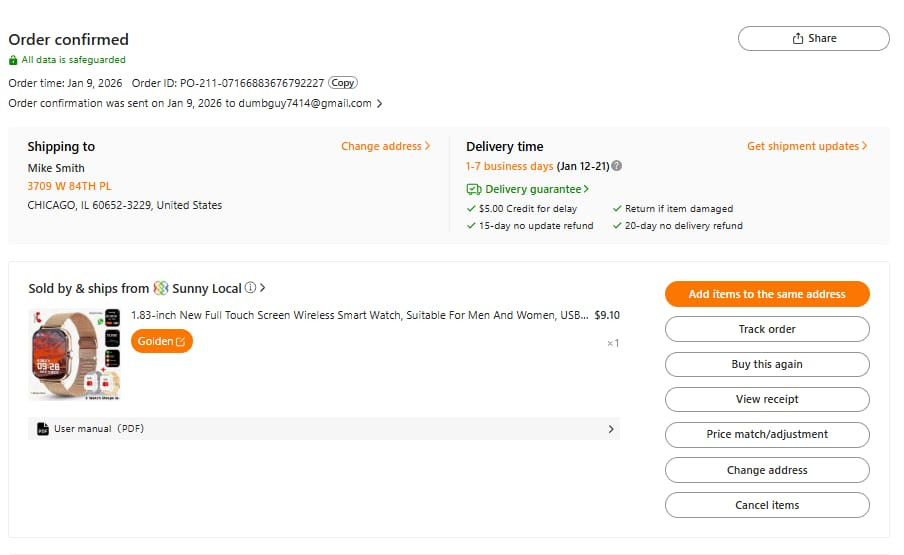Open order confirmation email details chevron
The width and height of the screenshot is (904, 555).
[x=380, y=104]
